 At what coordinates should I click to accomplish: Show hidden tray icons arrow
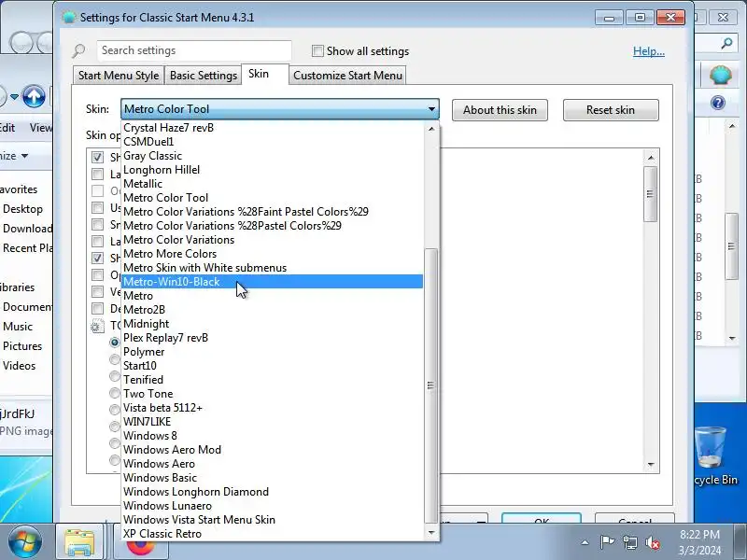[585, 542]
